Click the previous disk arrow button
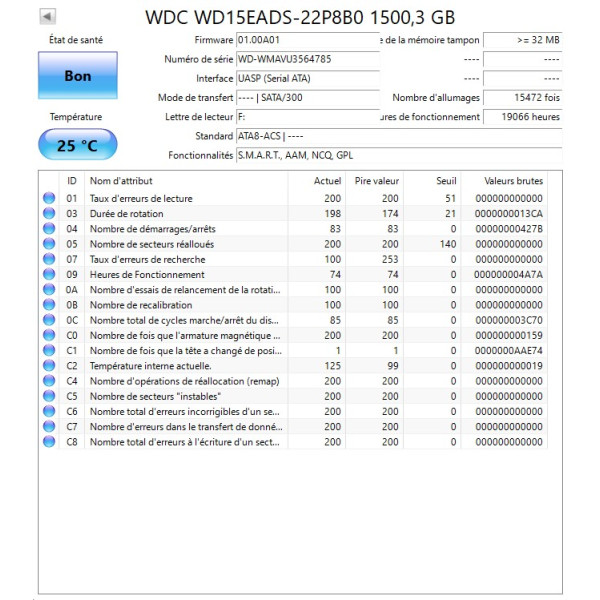 pyautogui.click(x=48, y=16)
